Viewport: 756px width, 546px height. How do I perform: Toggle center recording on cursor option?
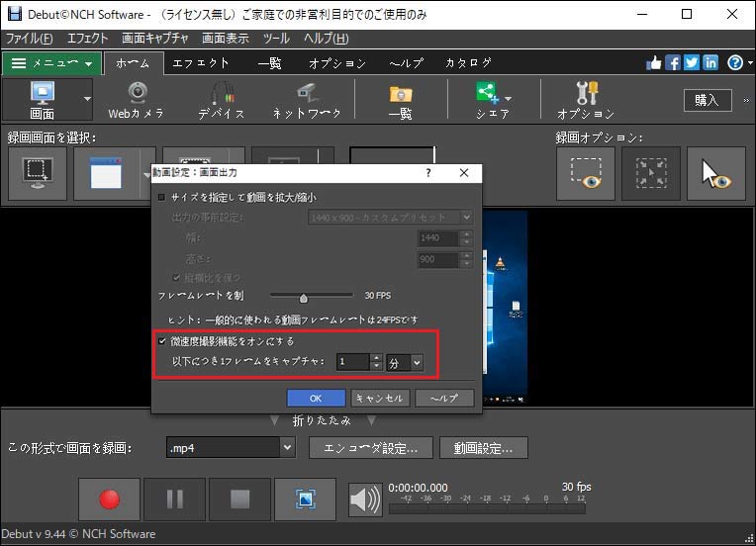(x=651, y=173)
